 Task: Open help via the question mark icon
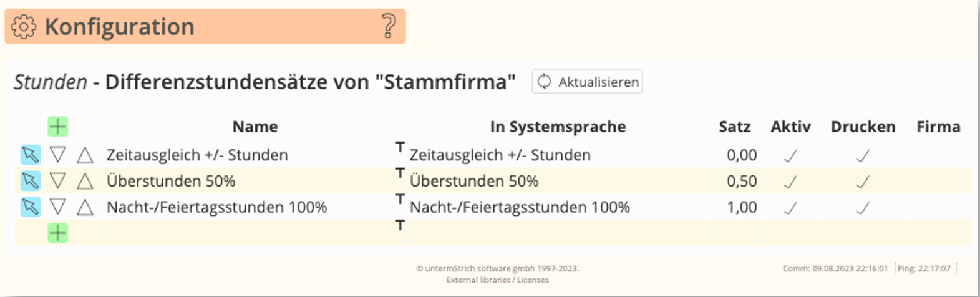click(388, 27)
